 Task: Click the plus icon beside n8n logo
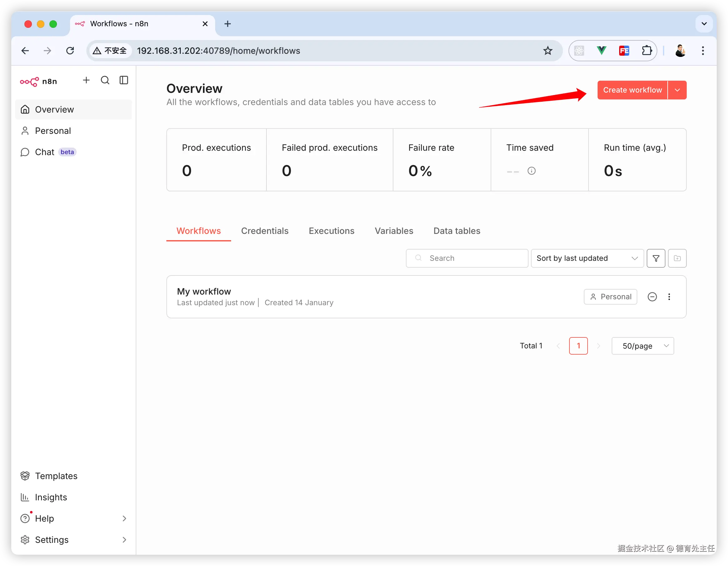[x=86, y=80]
